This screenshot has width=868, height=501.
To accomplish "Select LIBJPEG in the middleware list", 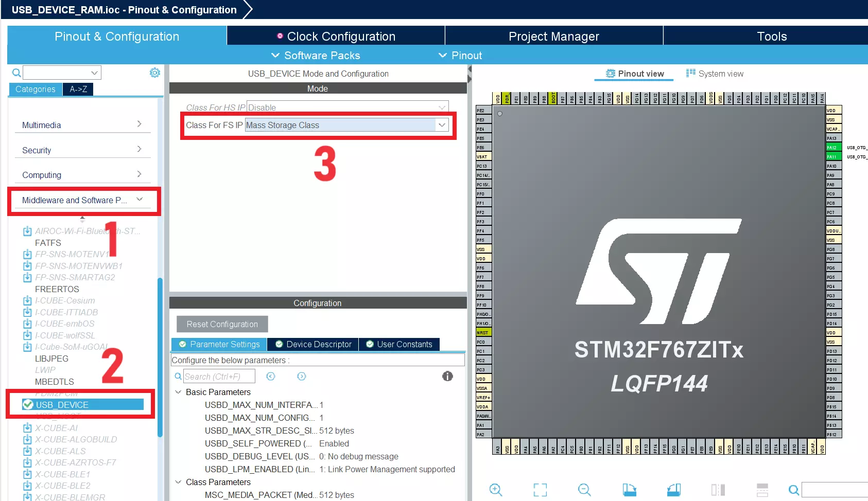I will (51, 359).
